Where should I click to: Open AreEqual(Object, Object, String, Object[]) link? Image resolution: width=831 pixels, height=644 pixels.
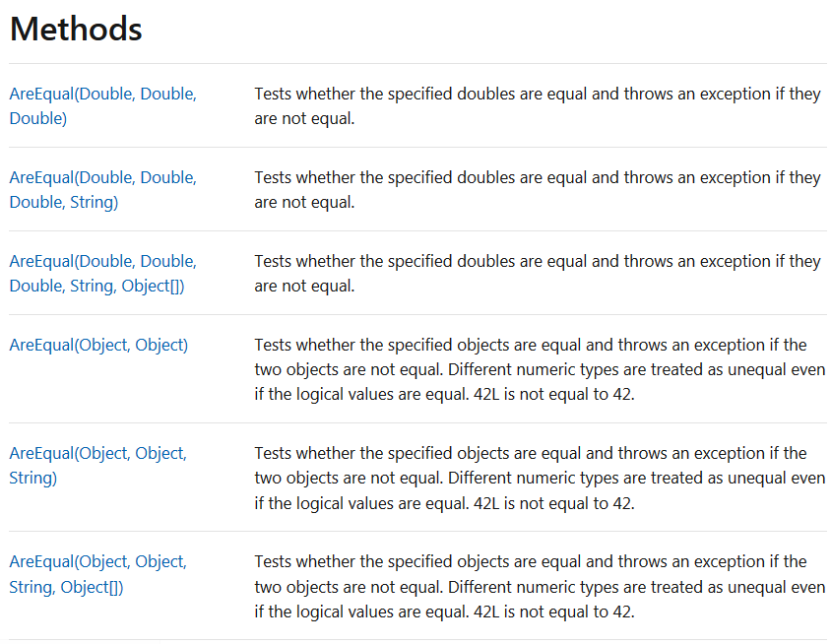coord(98,574)
